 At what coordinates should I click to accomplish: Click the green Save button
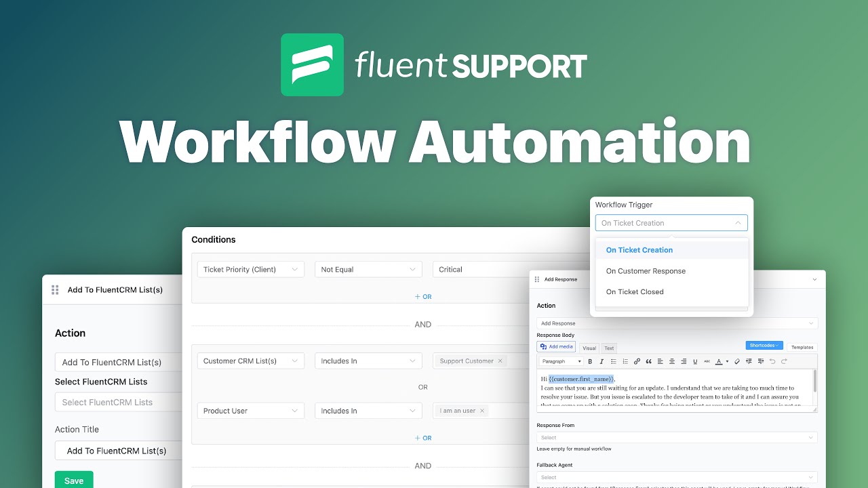[x=74, y=480]
